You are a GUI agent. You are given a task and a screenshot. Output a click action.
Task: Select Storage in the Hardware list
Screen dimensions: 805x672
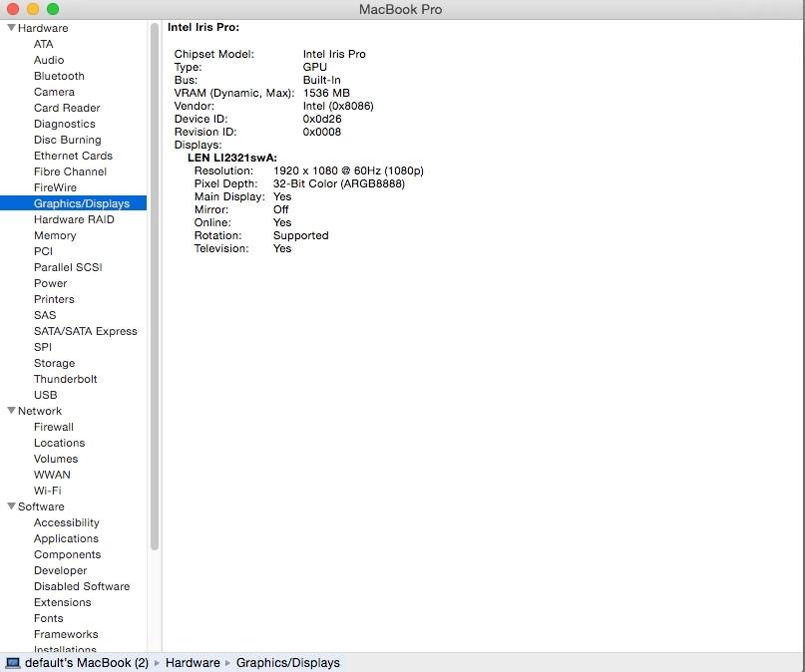(53, 363)
